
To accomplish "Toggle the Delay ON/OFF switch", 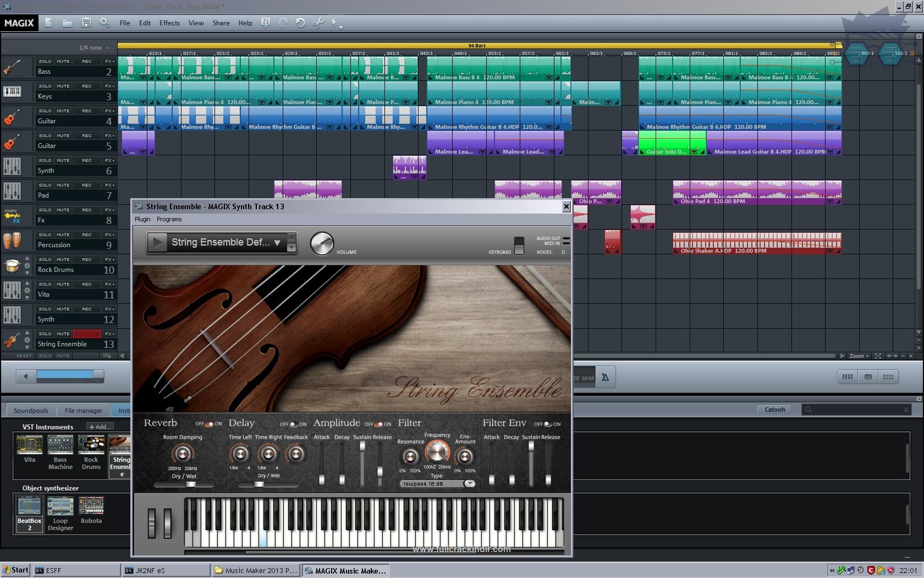I will (294, 424).
